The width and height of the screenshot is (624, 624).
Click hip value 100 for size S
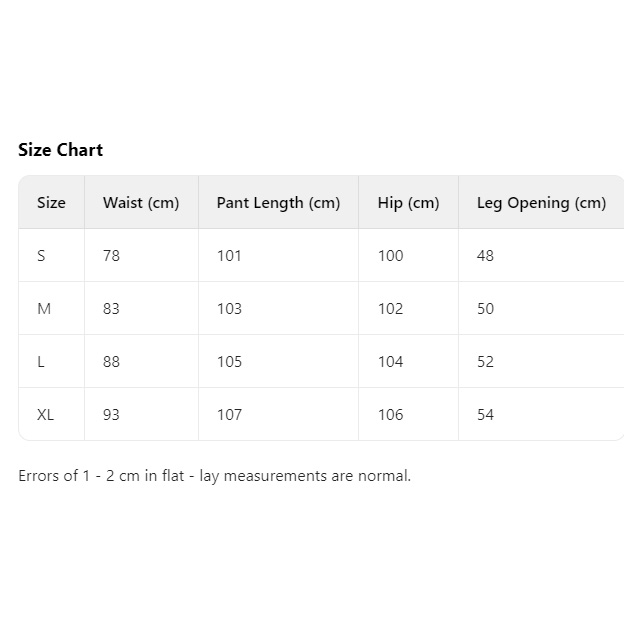coord(390,256)
